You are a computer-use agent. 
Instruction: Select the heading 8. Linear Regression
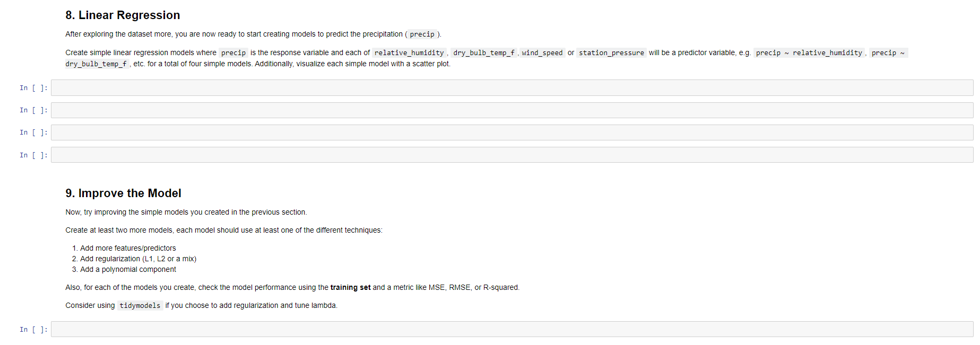(123, 15)
